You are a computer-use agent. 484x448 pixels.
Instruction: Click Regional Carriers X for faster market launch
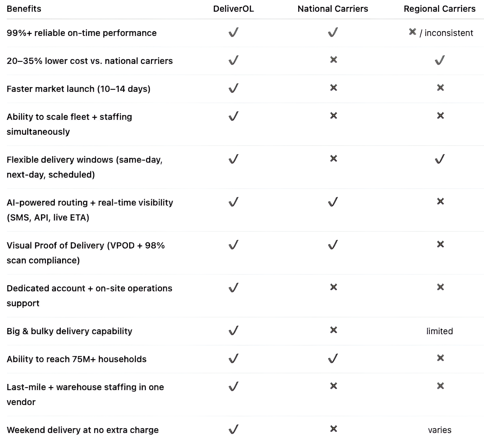click(x=440, y=88)
